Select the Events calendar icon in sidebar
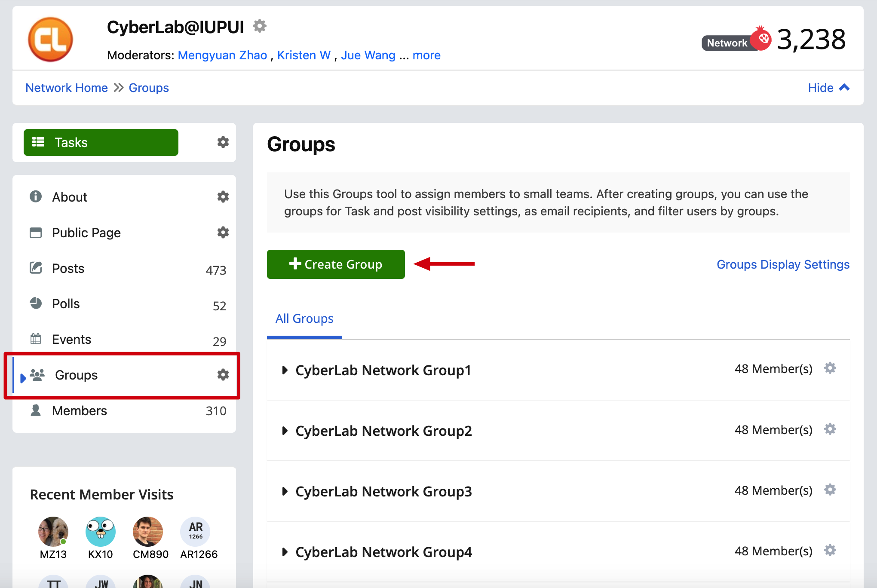Viewport: 877px width, 588px height. 36,339
